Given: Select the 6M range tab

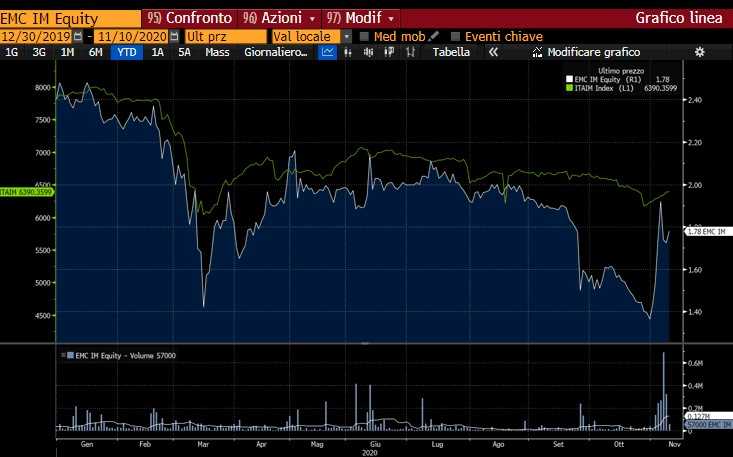Looking at the screenshot, I should (95, 52).
